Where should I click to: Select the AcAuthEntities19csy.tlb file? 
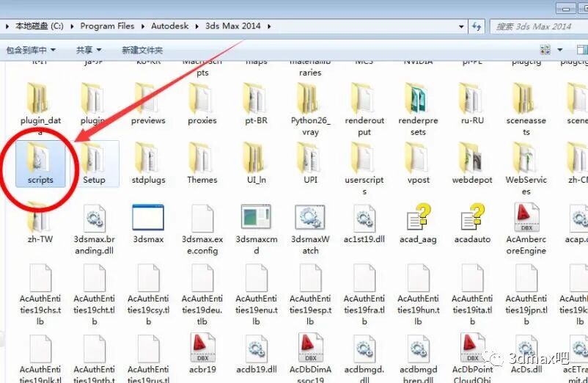pyautogui.click(x=148, y=294)
